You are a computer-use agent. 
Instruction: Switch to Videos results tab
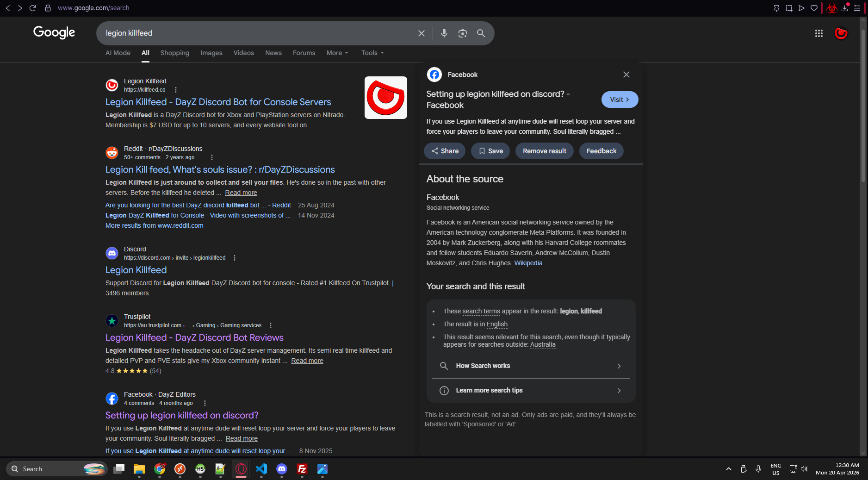click(x=244, y=53)
